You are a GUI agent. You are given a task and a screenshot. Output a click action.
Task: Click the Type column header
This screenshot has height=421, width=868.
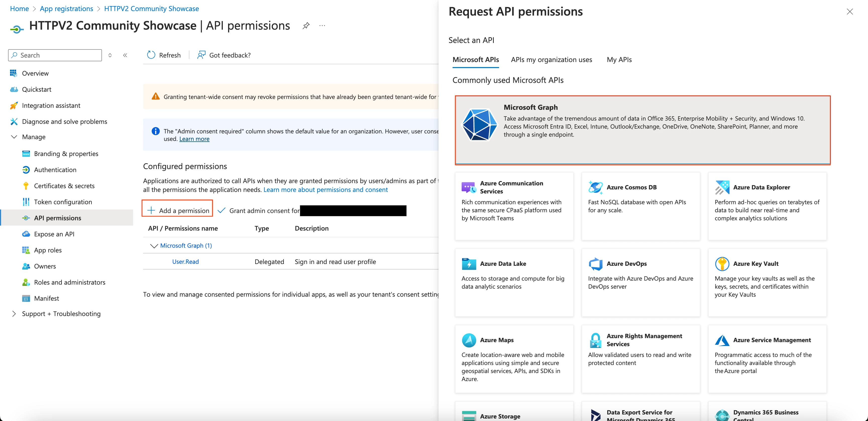coord(261,228)
